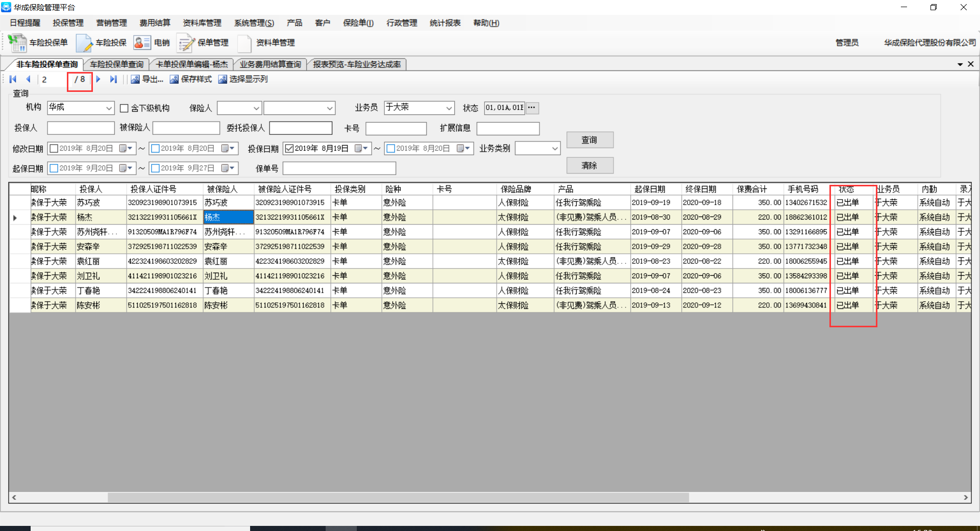Click the 电销 telemarketing icon

[x=142, y=43]
